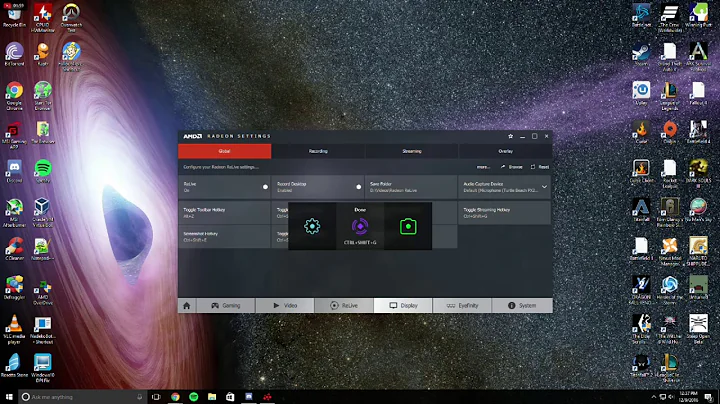Image resolution: width=720 pixels, height=404 pixels.
Task: Open the Windows Store taskbar icon
Action: pos(230,397)
